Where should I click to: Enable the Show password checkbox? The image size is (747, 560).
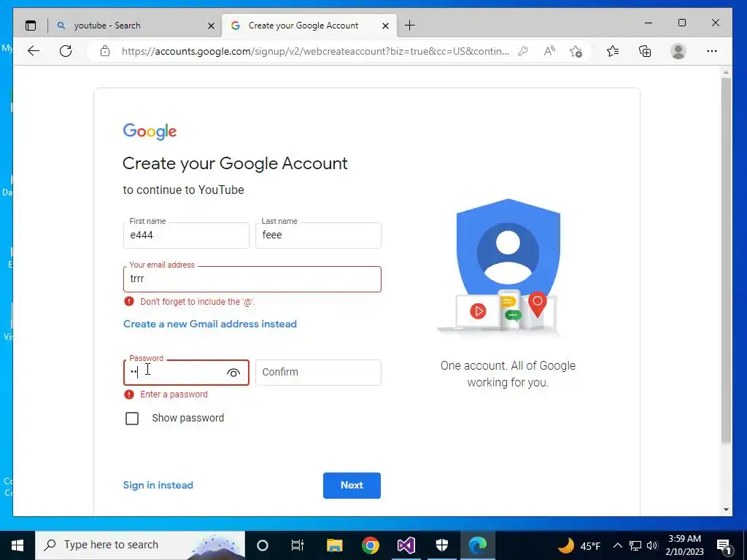pyautogui.click(x=132, y=418)
